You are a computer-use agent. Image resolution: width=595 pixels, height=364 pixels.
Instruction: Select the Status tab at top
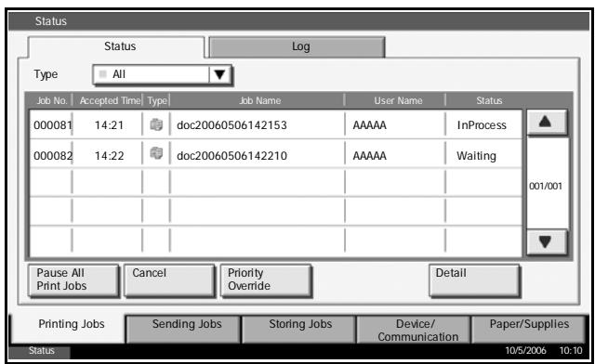coord(117,46)
